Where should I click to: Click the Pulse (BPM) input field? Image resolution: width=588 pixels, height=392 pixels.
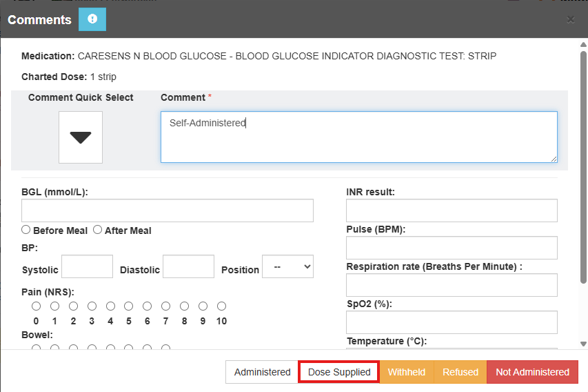452,248
